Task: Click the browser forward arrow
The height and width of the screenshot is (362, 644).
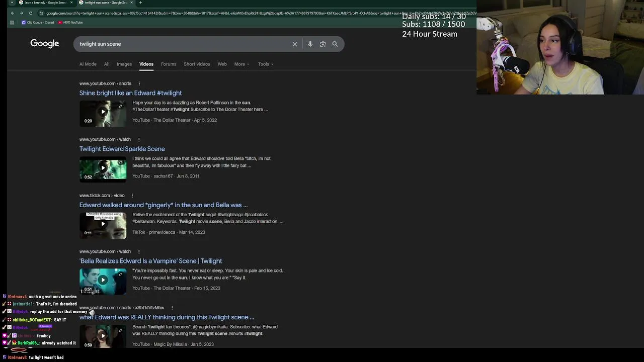Action: click(22, 13)
